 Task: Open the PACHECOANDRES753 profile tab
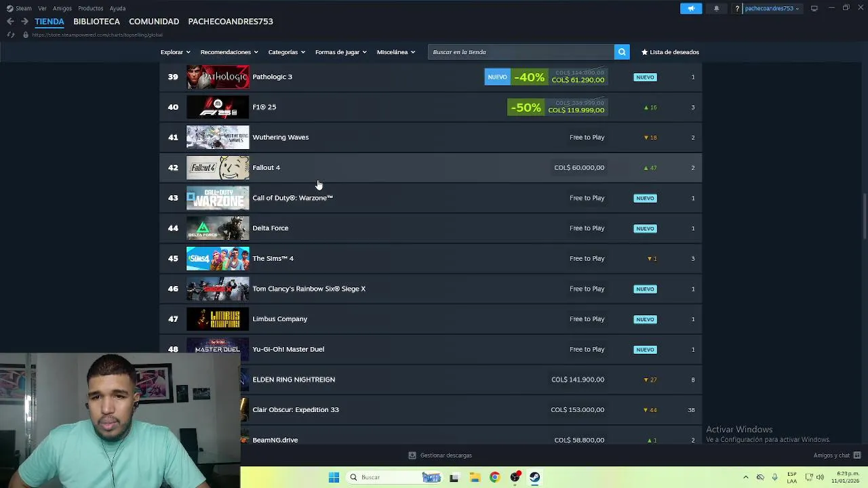click(x=231, y=21)
